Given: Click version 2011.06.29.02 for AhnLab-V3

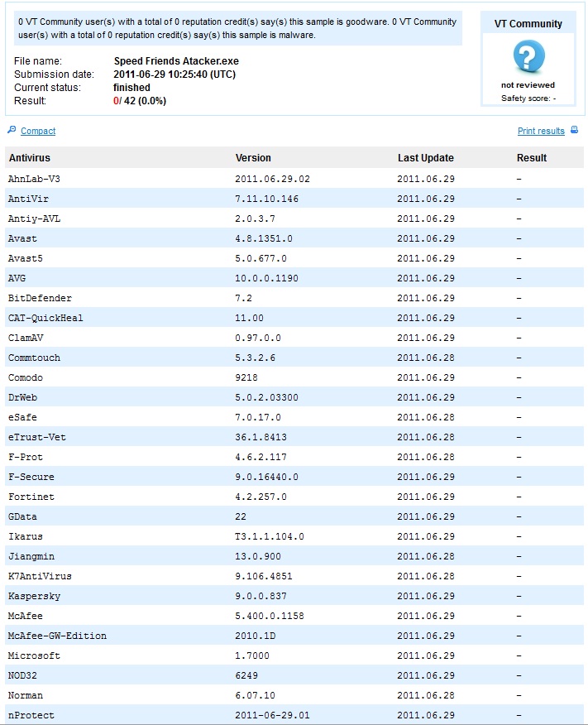Looking at the screenshot, I should 273,179.
